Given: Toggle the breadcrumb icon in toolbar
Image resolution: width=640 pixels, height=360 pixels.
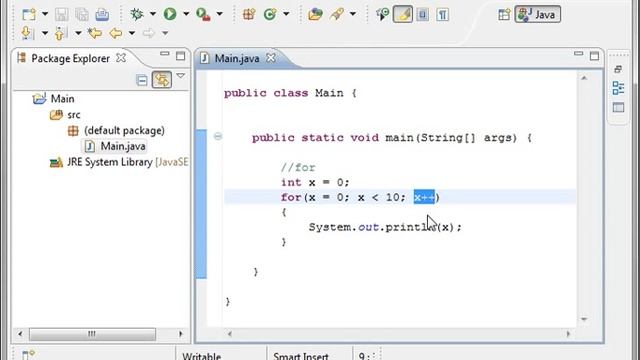Looking at the screenshot, I should click(x=382, y=15).
